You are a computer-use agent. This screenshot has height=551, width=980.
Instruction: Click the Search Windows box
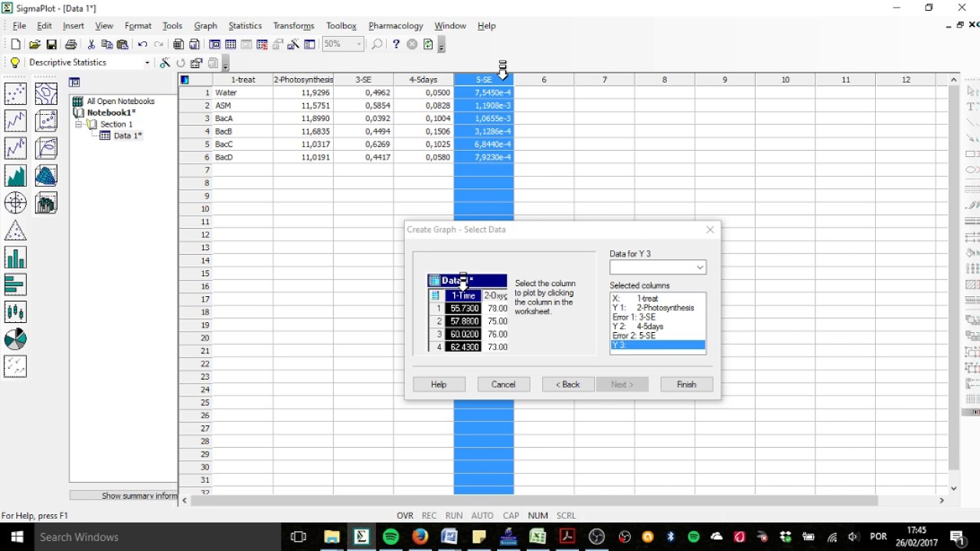(158, 537)
